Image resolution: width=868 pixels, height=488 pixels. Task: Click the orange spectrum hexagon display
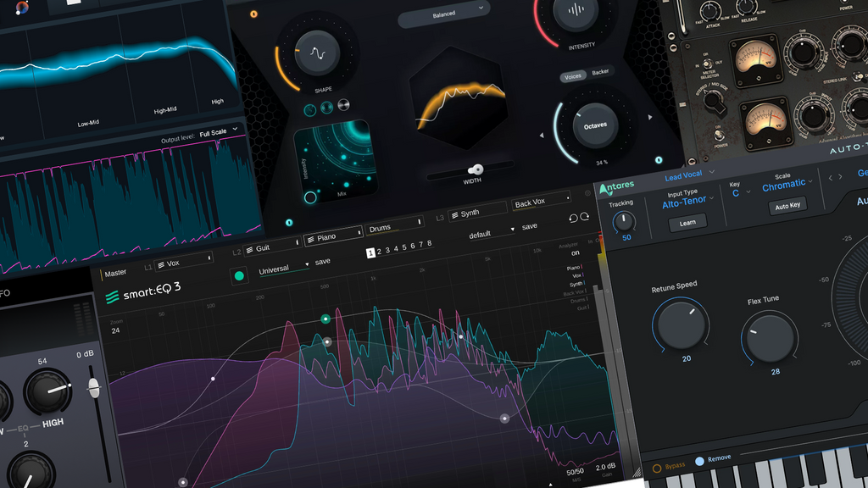(x=457, y=98)
